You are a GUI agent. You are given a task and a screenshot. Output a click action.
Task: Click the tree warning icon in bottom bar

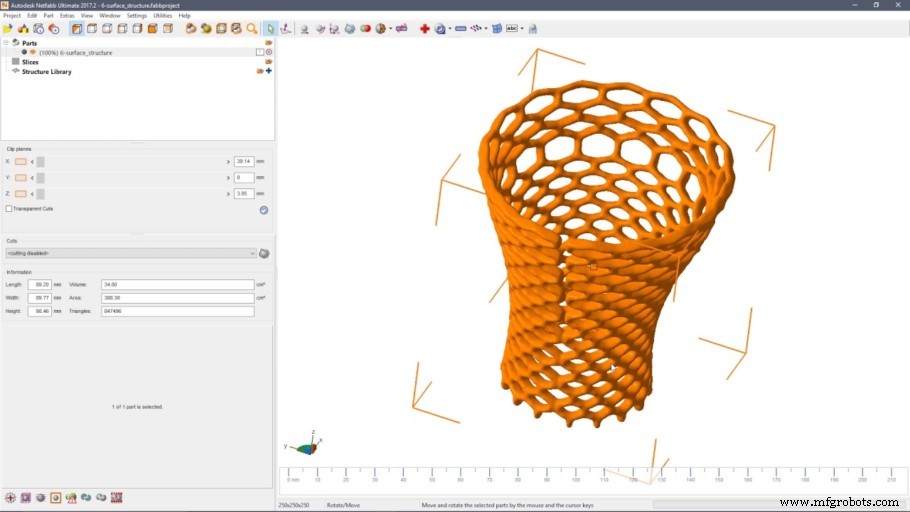71,497
